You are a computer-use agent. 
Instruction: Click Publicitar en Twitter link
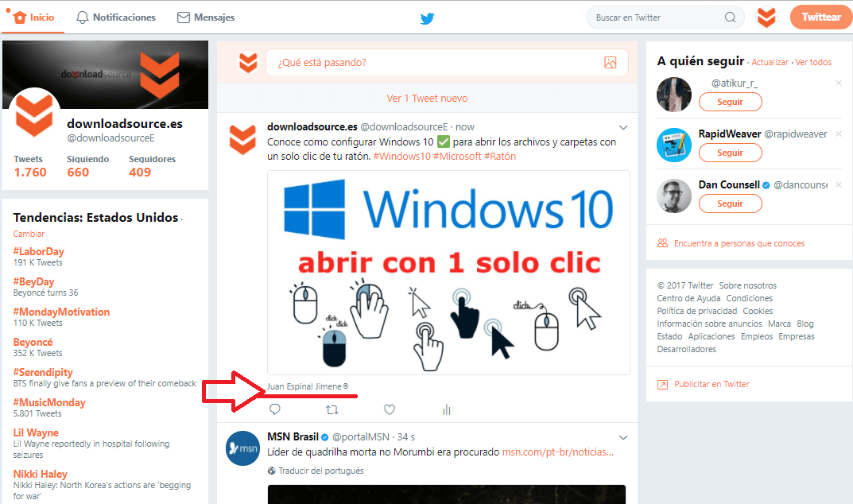point(711,384)
